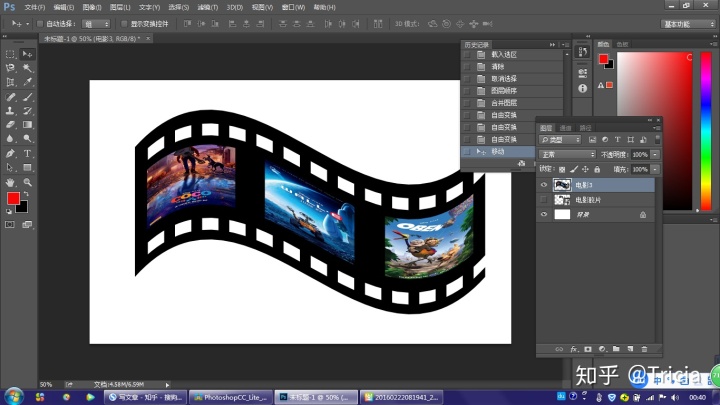Switch to the 通道 tab

point(565,128)
